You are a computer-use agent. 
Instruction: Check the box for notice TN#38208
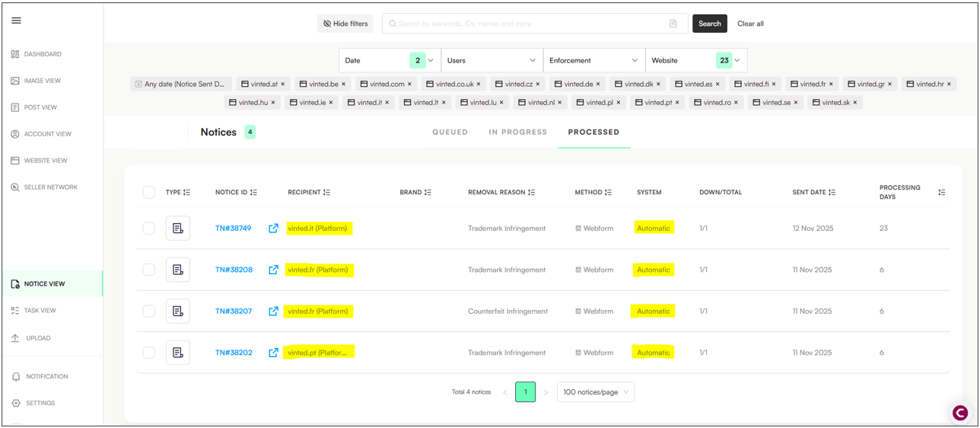click(149, 270)
